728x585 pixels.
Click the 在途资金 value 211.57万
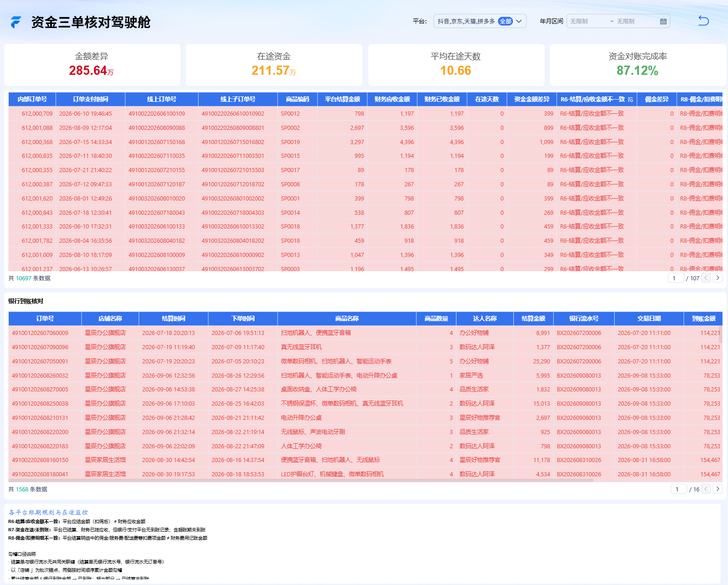pyautogui.click(x=274, y=71)
